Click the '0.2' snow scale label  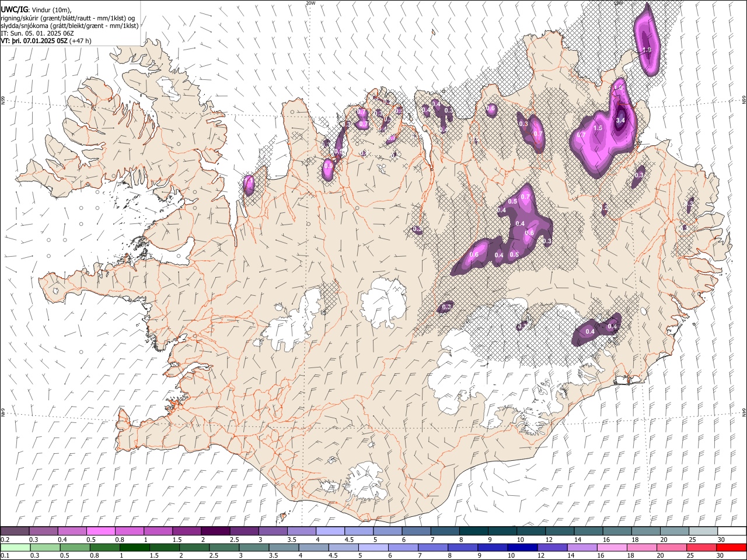click(x=5, y=540)
